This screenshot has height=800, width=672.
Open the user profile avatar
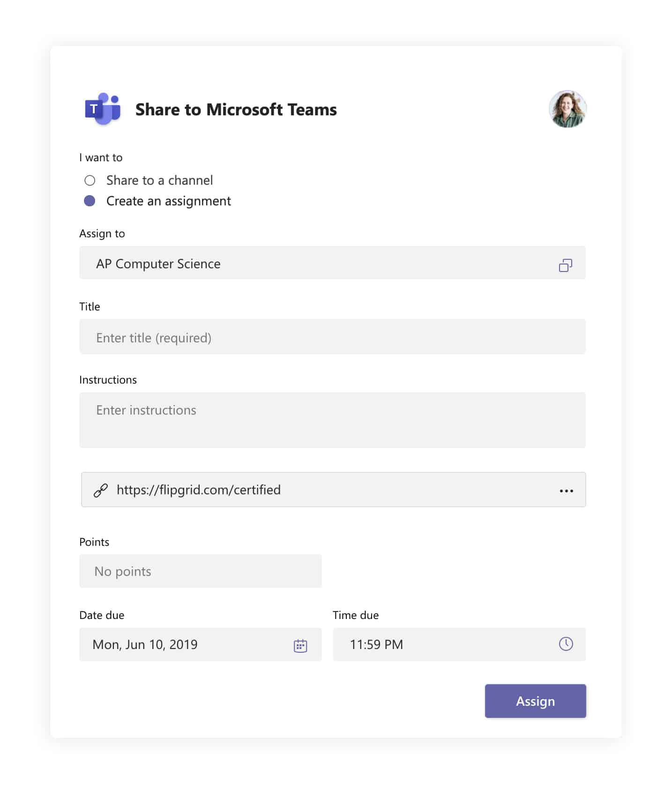tap(567, 109)
